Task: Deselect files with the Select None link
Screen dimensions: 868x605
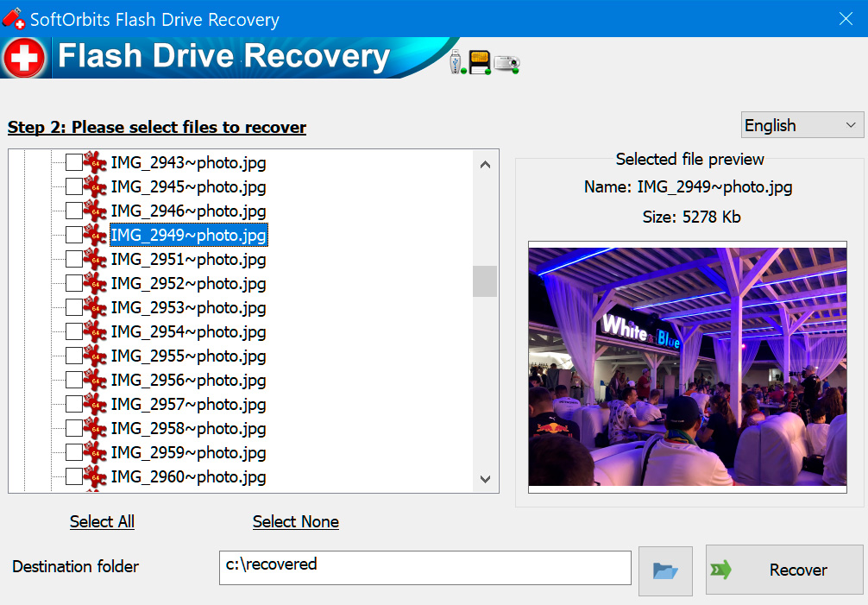Action: click(295, 521)
